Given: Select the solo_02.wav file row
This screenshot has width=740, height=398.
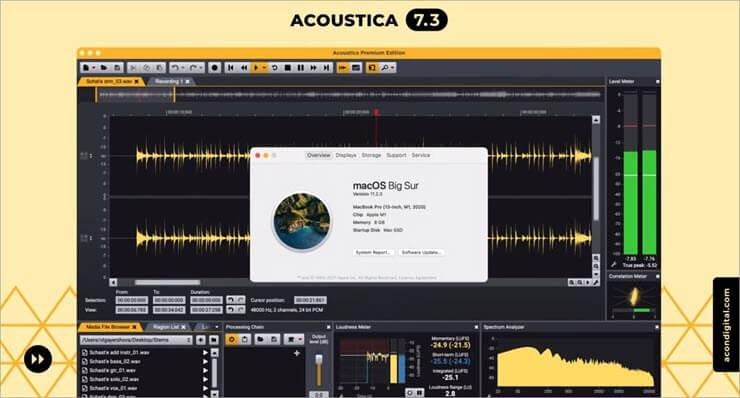Looking at the screenshot, I should [x=144, y=380].
